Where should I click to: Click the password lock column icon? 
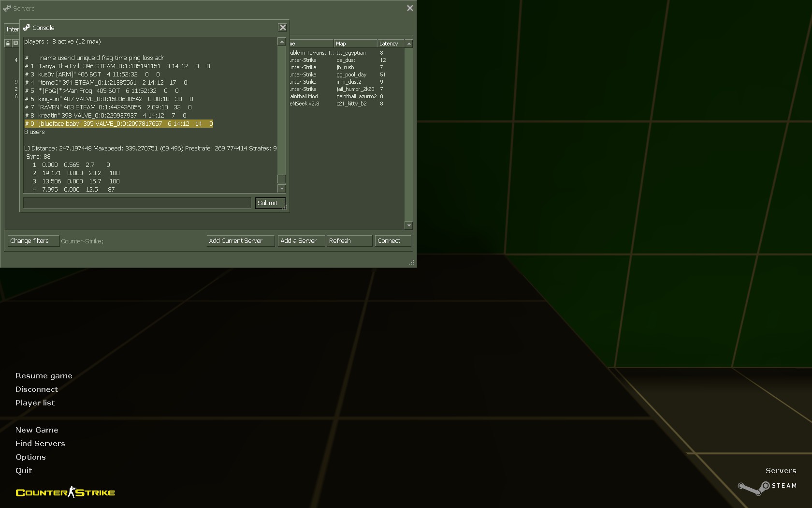click(x=8, y=44)
